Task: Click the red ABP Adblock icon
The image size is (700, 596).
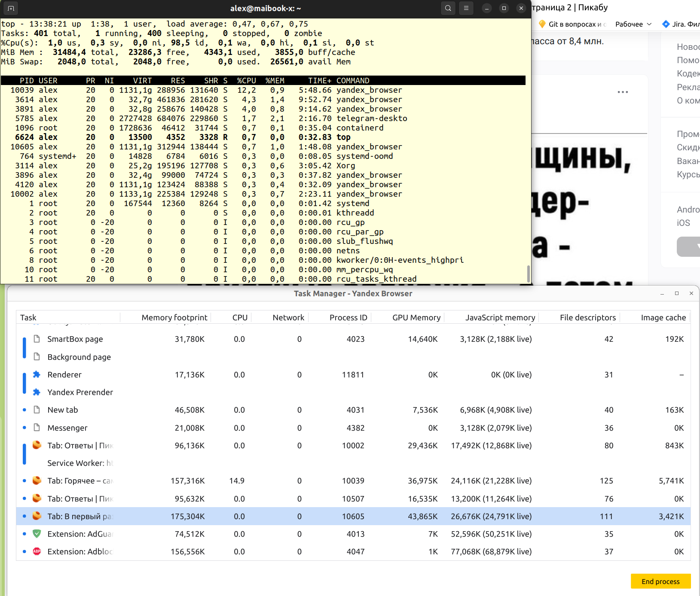Action: coord(37,551)
